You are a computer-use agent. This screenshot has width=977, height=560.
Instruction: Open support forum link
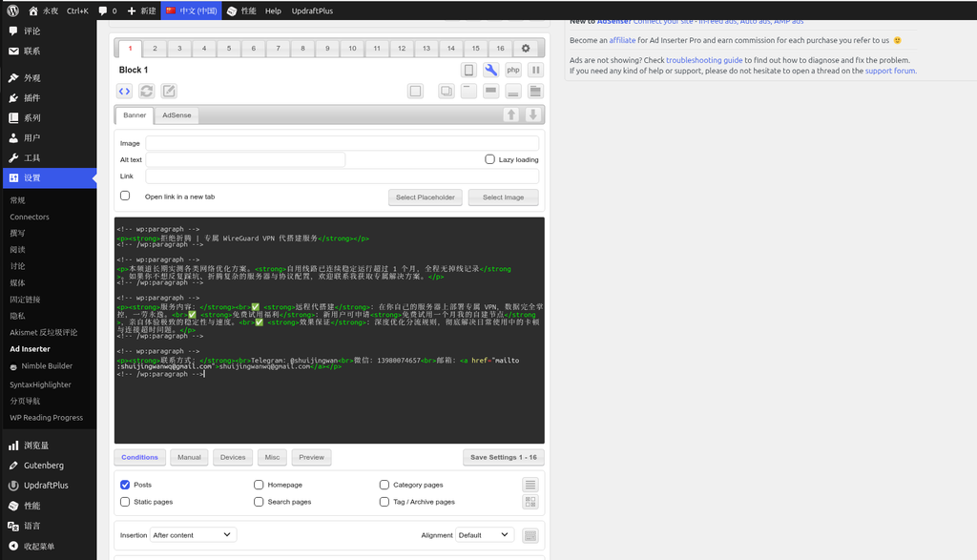point(890,71)
